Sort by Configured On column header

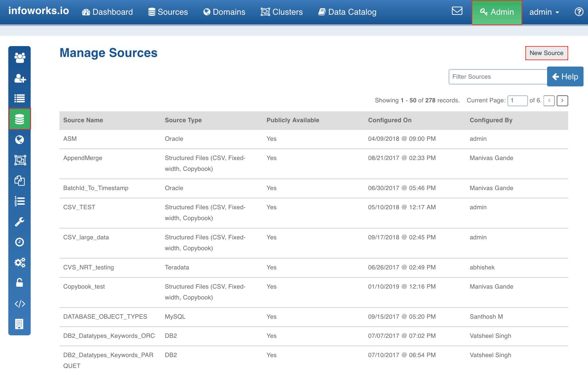[390, 120]
